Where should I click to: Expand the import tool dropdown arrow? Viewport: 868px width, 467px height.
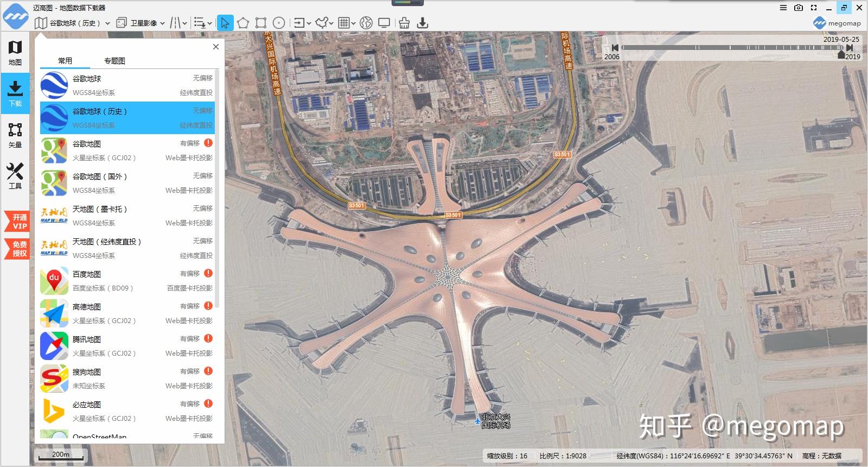point(309,23)
